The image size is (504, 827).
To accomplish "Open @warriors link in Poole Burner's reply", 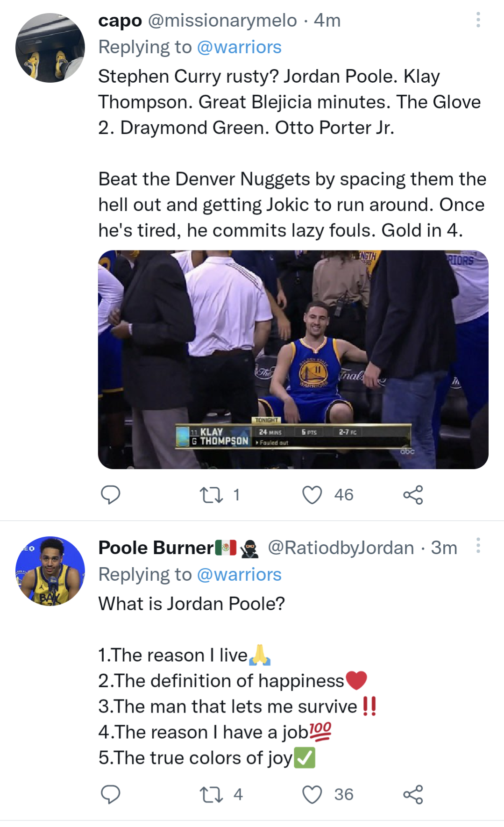I will (239, 575).
